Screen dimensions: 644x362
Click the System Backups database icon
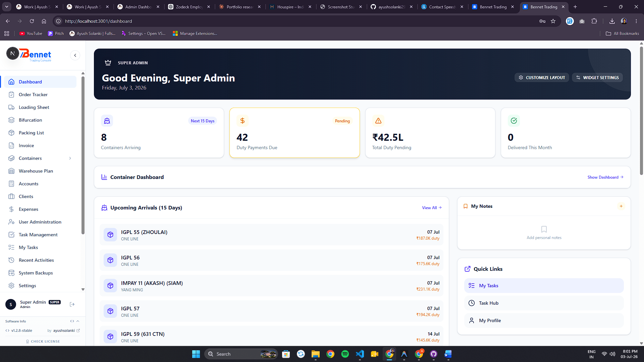point(11,273)
